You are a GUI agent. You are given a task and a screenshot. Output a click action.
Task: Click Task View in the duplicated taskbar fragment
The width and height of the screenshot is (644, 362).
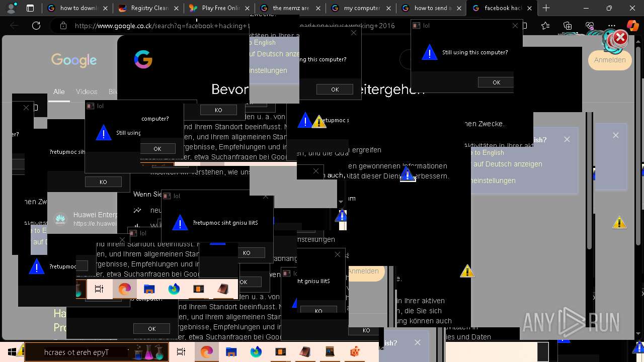coord(99,289)
